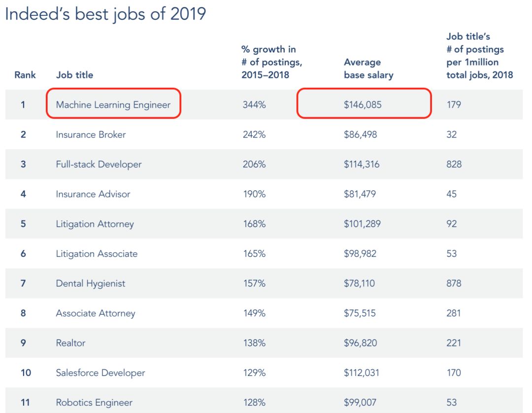
Task: Select the % growth in postings header
Action: click(x=271, y=62)
